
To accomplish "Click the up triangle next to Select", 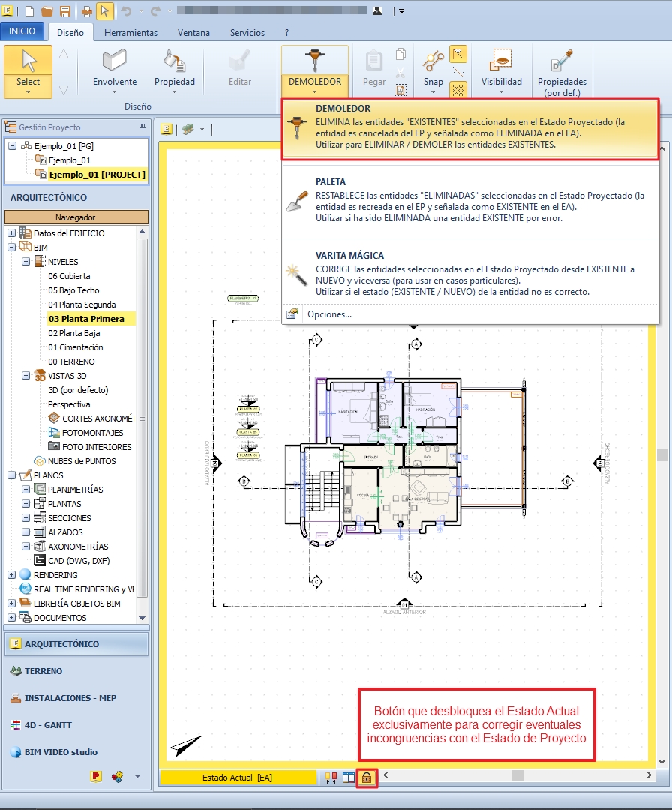I will (x=64, y=54).
